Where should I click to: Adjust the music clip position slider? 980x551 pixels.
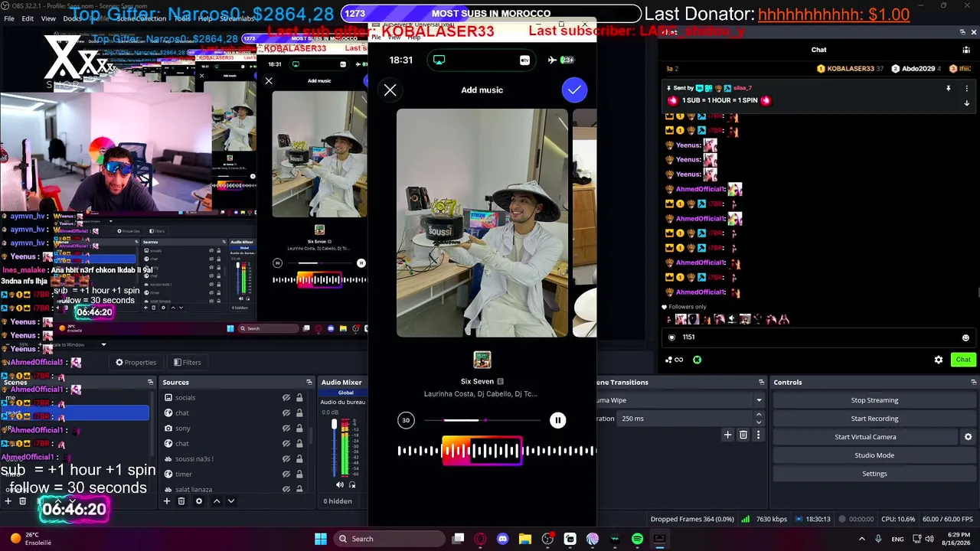[x=482, y=420]
